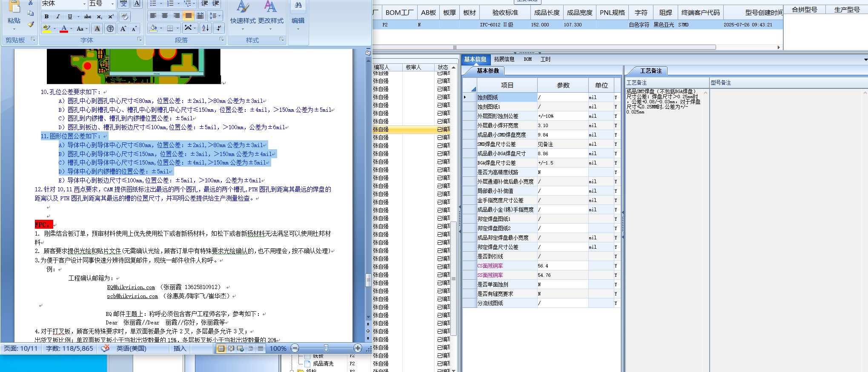The width and height of the screenshot is (868, 372).
Task: Click the Character Border icon (boxed A)
Action: click(x=137, y=3)
